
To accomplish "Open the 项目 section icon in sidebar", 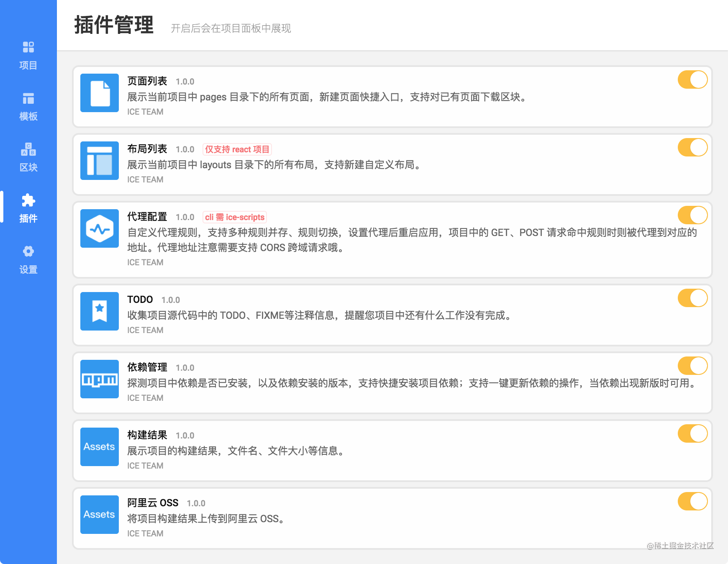I will tap(28, 47).
